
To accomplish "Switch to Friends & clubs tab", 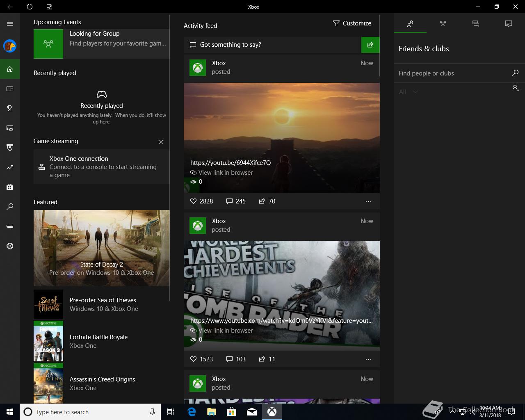I will [x=410, y=24].
